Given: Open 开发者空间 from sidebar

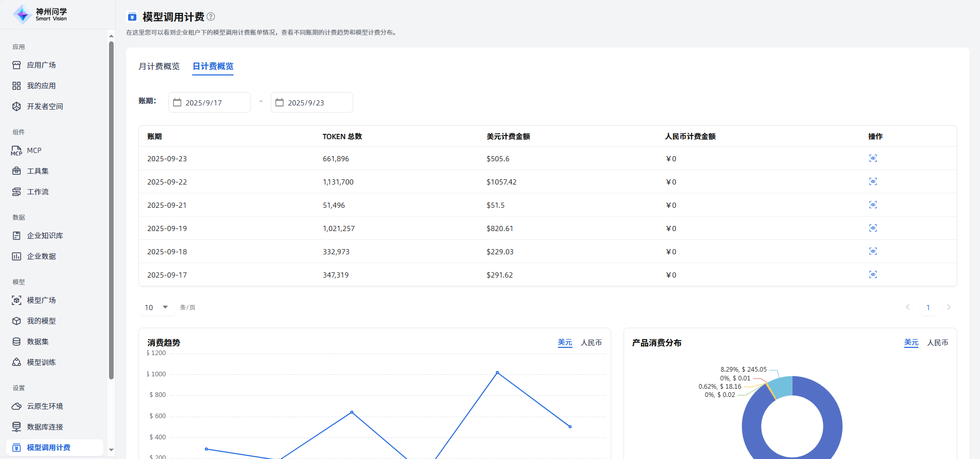Looking at the screenshot, I should [x=45, y=106].
